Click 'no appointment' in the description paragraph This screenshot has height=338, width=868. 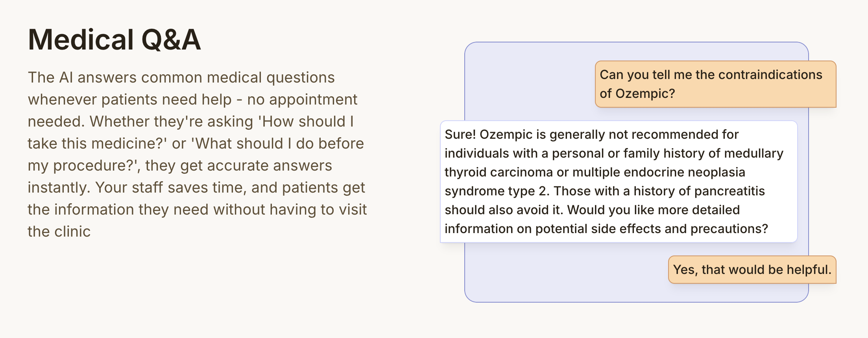point(302,99)
